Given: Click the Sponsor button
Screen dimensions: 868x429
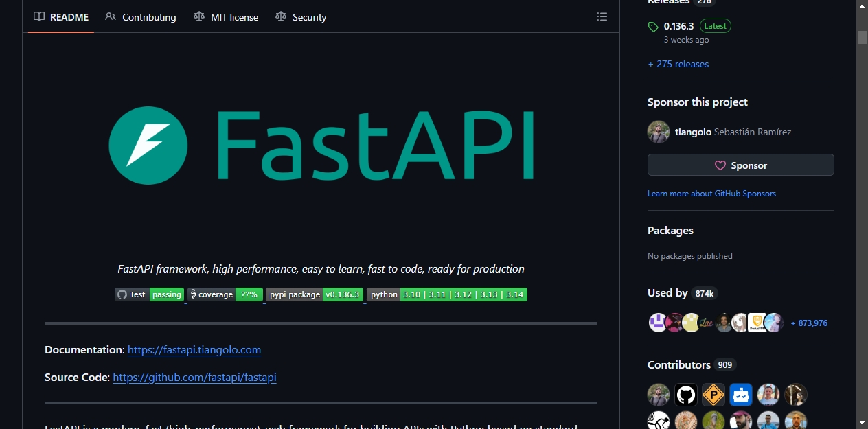Looking at the screenshot, I should [741, 165].
